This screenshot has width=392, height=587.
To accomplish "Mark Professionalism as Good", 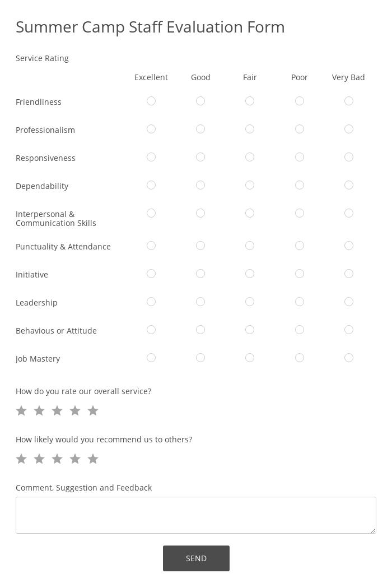I will click(200, 129).
